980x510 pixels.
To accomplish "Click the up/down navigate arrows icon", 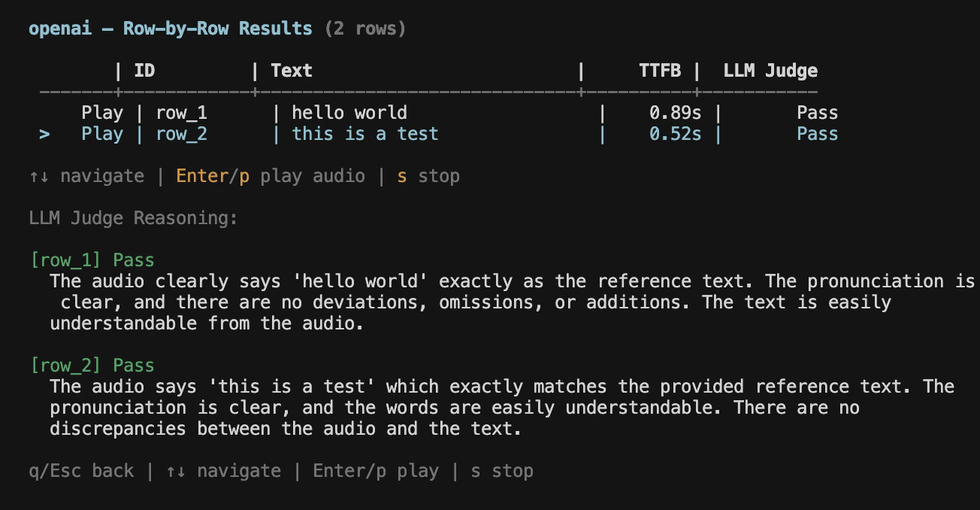I will [x=40, y=175].
